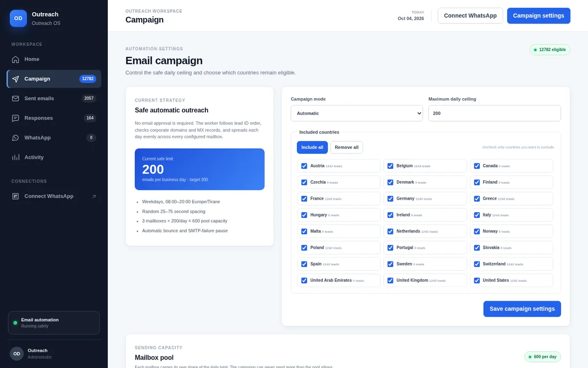Viewport: 588px width, 368px height.
Task: Click the Home house icon
Action: tap(16, 59)
